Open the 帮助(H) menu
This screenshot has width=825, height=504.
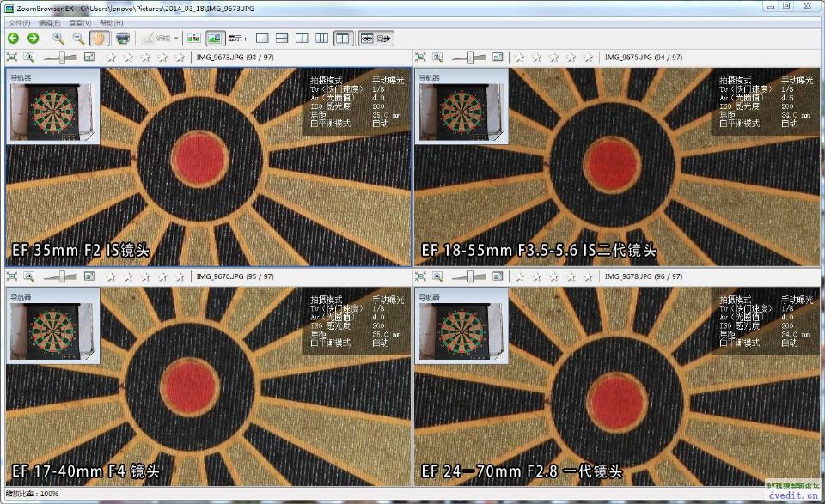click(x=111, y=22)
